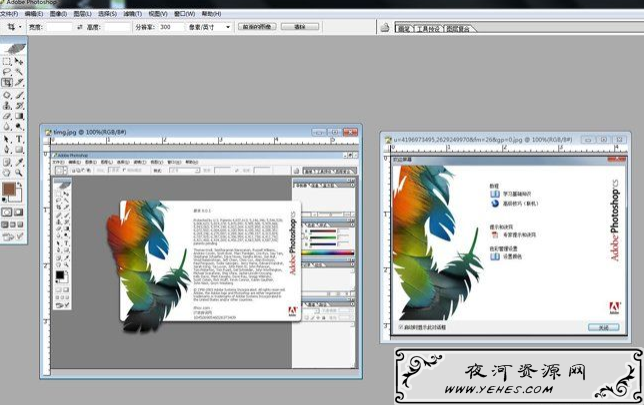Image resolution: width=644 pixels, height=405 pixels.
Task: Select the Rectangular Marquee tool
Action: (7, 61)
